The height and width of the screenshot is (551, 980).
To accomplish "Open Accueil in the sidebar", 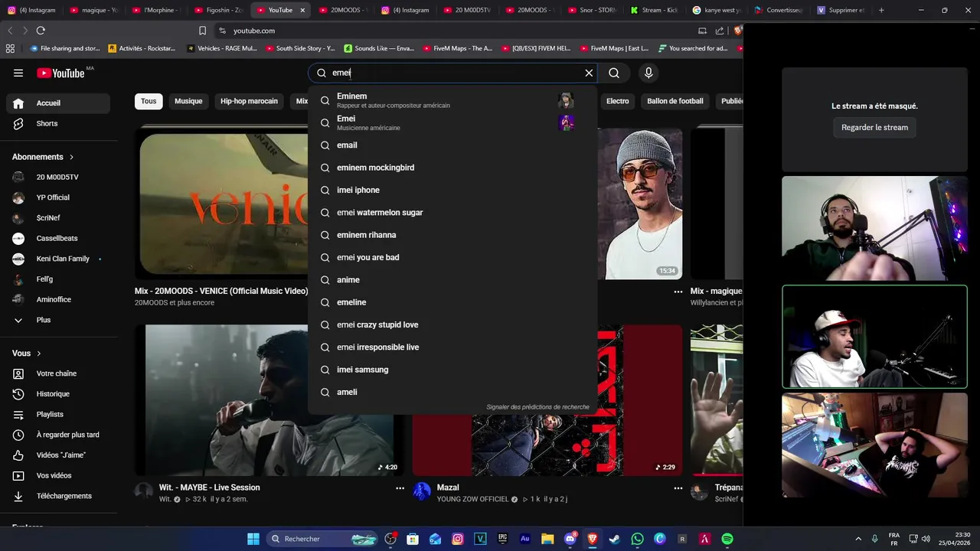I will coord(58,103).
